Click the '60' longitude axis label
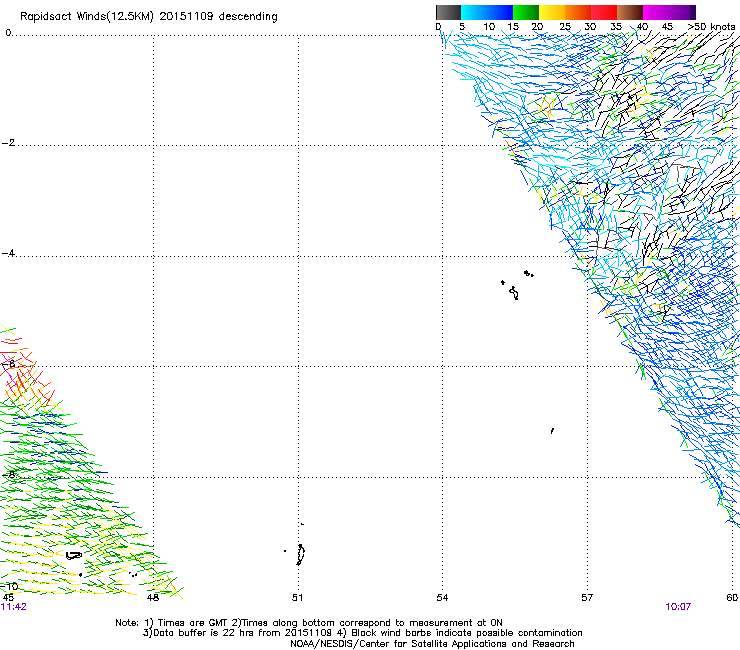The width and height of the screenshot is (740, 650). (x=732, y=598)
